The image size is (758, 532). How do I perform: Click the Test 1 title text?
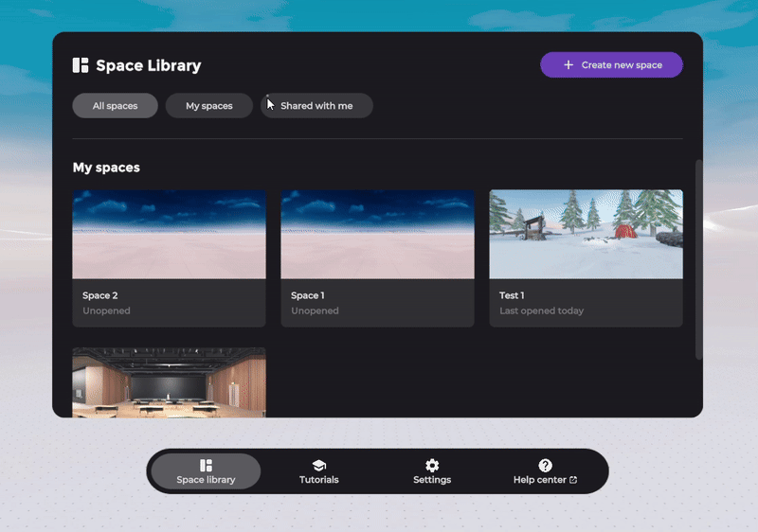[512, 295]
